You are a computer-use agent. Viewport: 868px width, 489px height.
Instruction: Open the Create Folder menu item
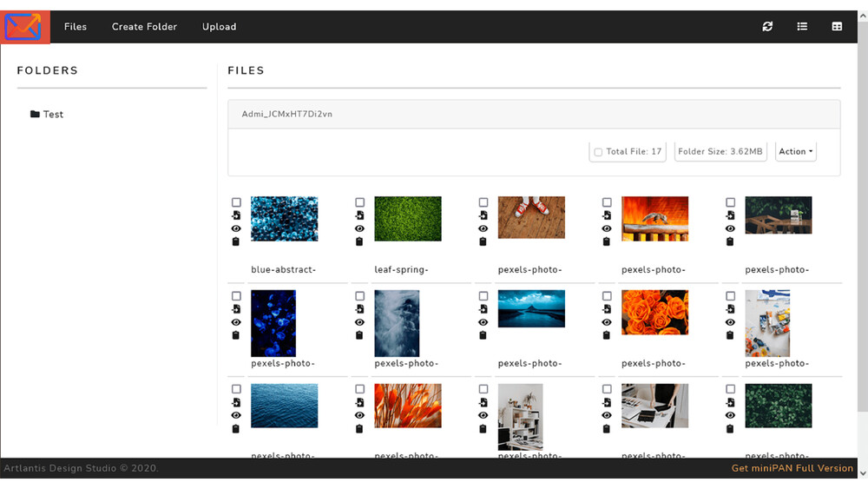click(x=144, y=27)
